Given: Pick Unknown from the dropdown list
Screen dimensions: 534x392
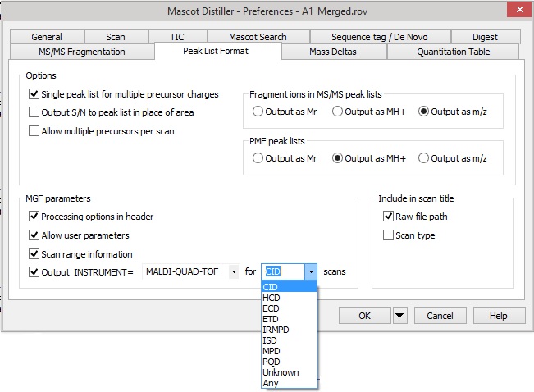Looking at the screenshot, I should coord(289,372).
